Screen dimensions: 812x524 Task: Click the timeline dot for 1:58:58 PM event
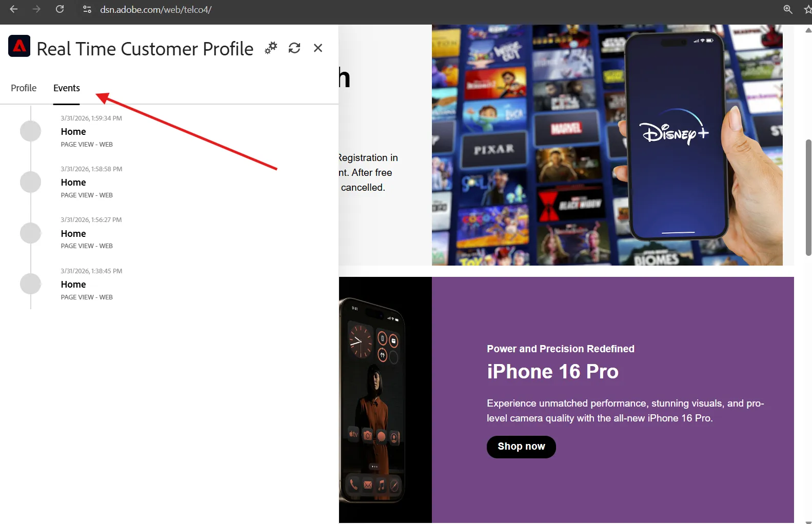(x=31, y=182)
